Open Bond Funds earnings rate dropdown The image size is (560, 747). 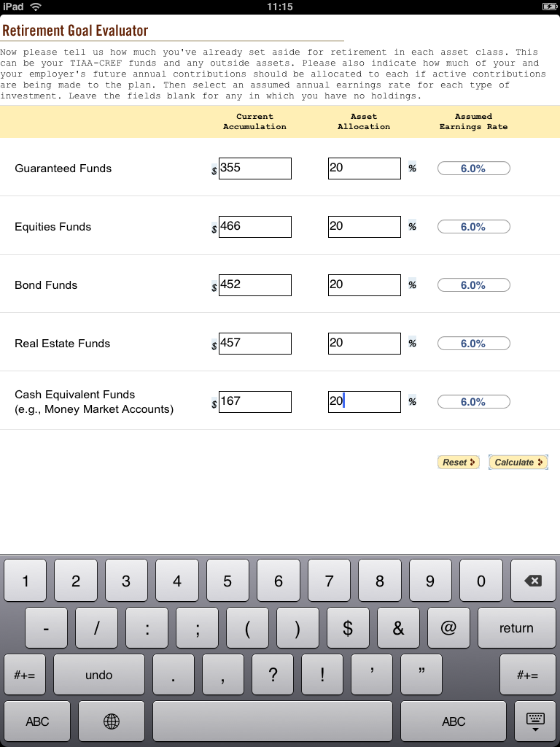(473, 285)
